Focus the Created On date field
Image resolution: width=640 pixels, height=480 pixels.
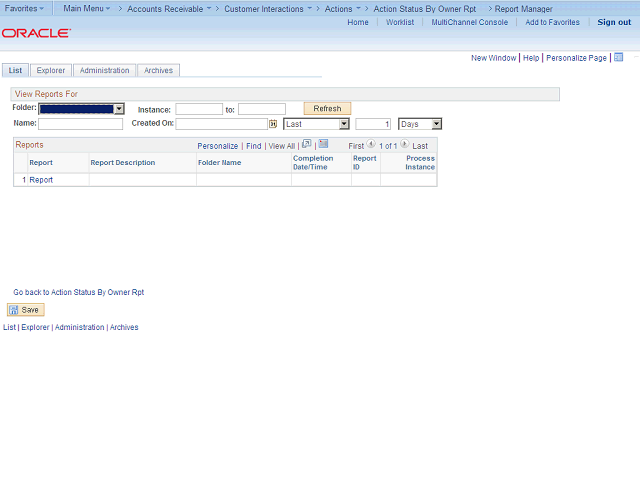222,124
